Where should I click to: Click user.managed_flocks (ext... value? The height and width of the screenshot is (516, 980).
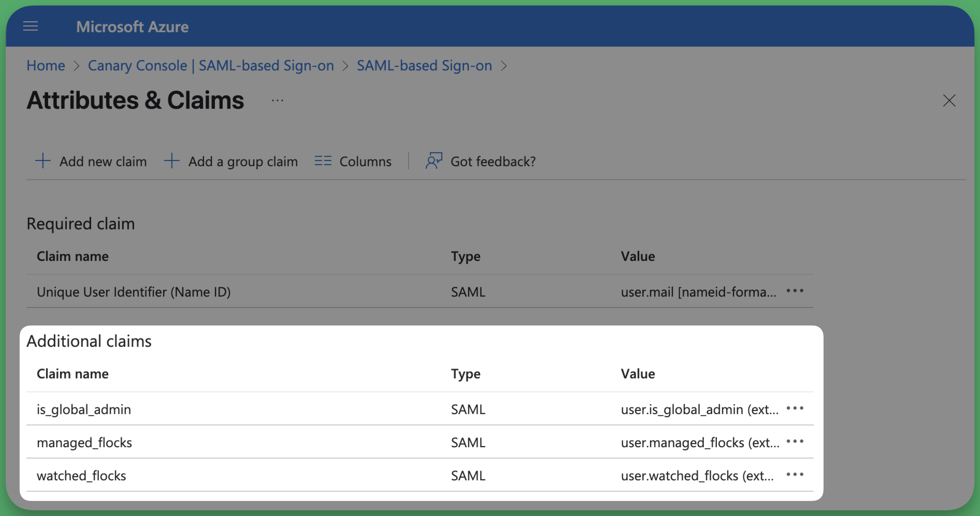pos(700,443)
